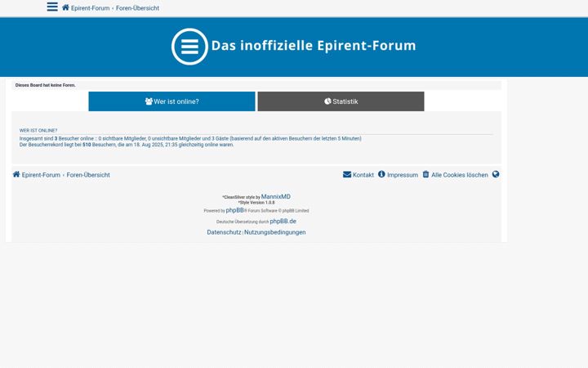Open the Kontakt link

pyautogui.click(x=363, y=175)
